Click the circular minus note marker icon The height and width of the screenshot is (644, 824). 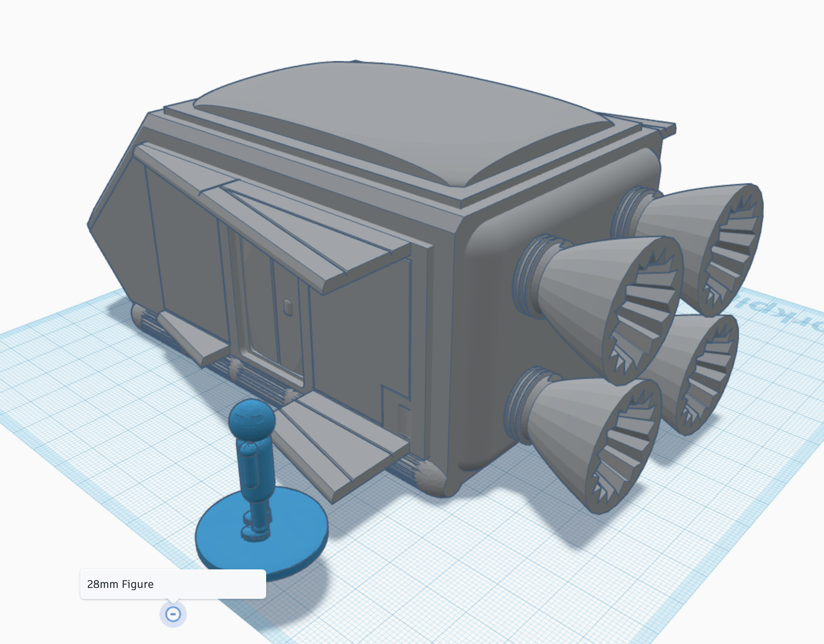click(x=173, y=614)
